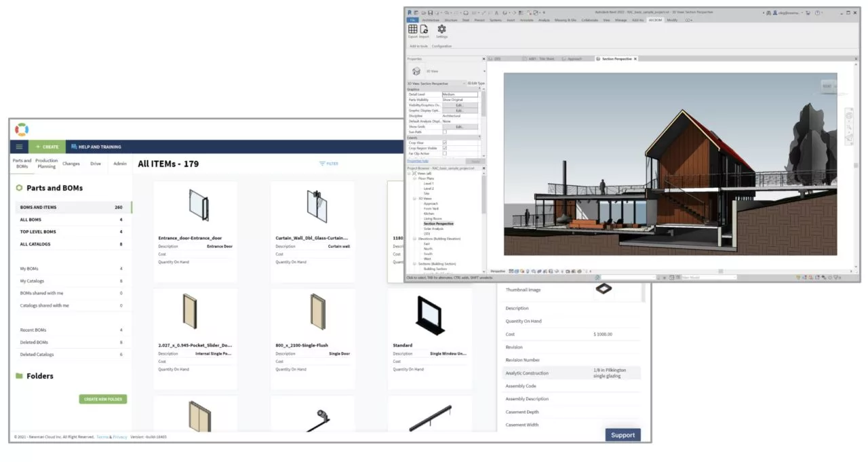The width and height of the screenshot is (868, 462).
Task: Open the hamburger menu in OpenBOM
Action: coord(19,147)
